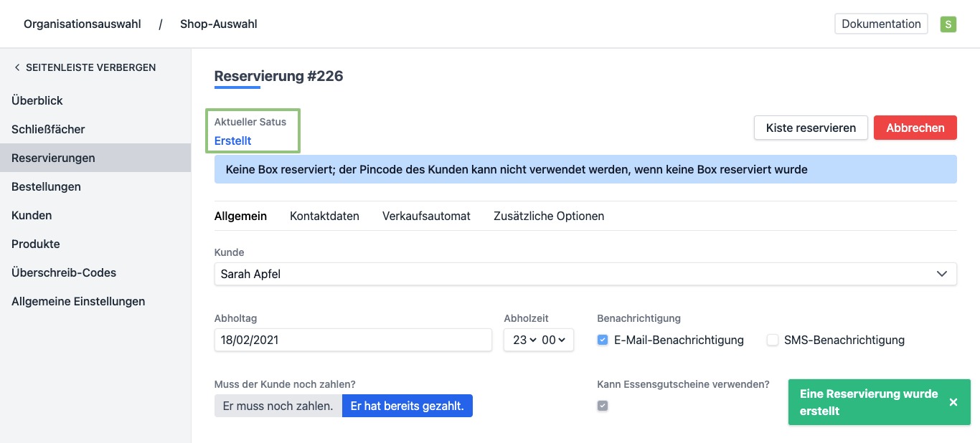980x443 pixels.
Task: Go to Schließfächer in the sidebar
Action: click(x=48, y=130)
